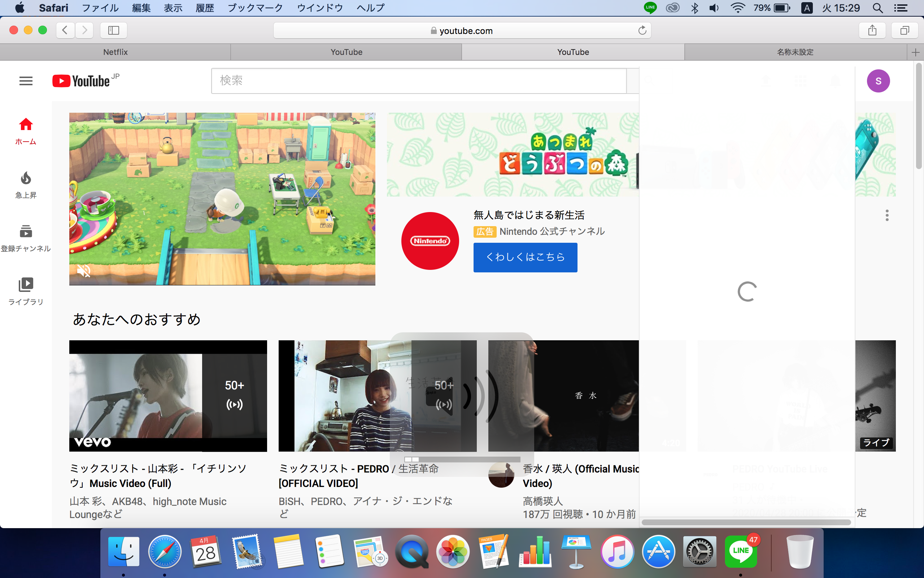Open the 山本彩 イチリンソウ mix thumbnail
Viewport: 924px width, 578px height.
coord(168,396)
